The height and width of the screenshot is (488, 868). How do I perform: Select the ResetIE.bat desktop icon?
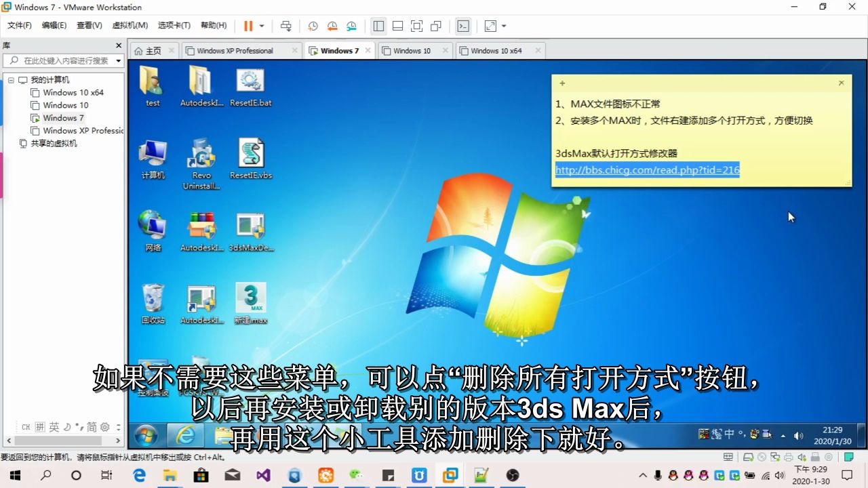point(250,86)
